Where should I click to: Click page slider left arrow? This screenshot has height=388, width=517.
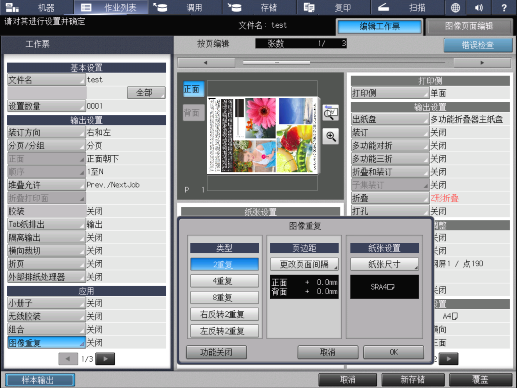(x=206, y=62)
